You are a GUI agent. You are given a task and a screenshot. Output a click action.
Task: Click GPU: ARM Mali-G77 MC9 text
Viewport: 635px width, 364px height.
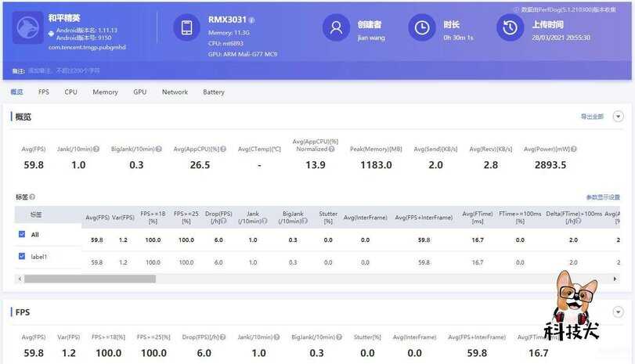pyautogui.click(x=243, y=54)
